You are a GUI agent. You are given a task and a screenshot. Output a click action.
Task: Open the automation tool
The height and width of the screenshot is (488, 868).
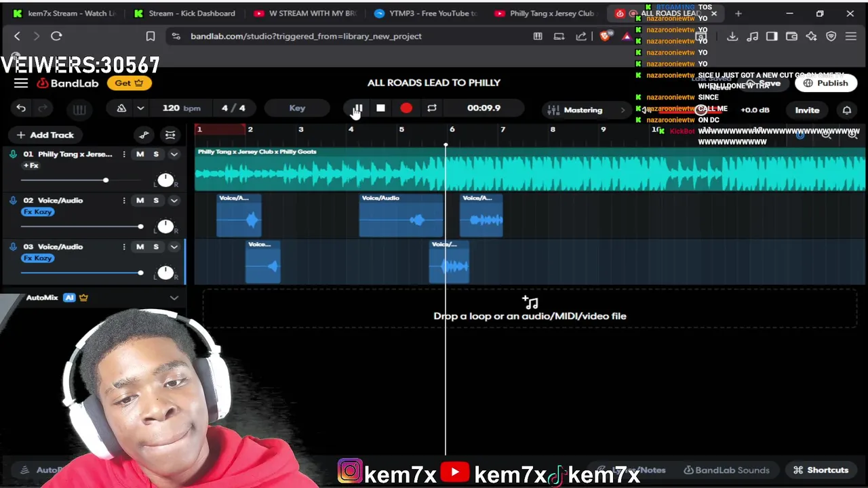coord(144,135)
